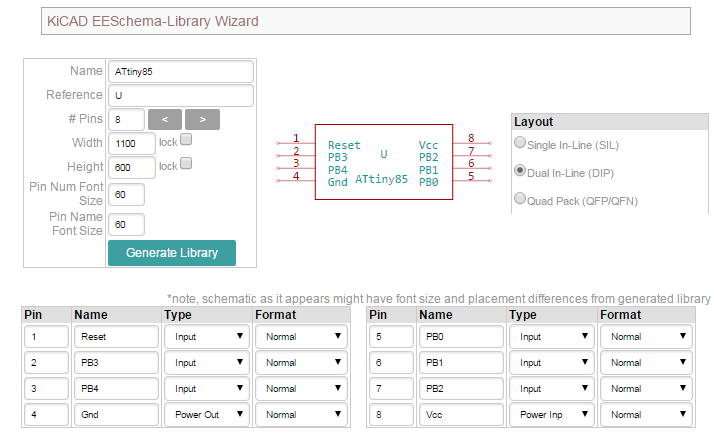Open Format dropdown for pin PB2

(x=647, y=389)
